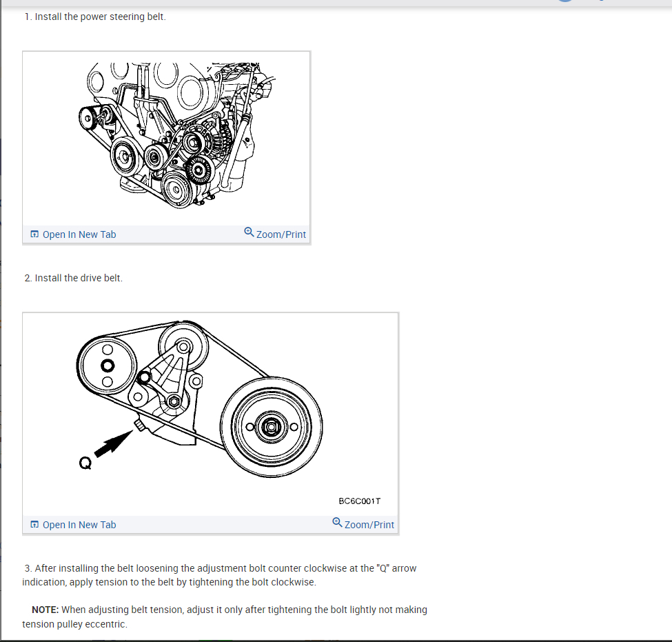Click new-tab icon below the engine diagram
This screenshot has height=642, width=672.
coord(34,234)
